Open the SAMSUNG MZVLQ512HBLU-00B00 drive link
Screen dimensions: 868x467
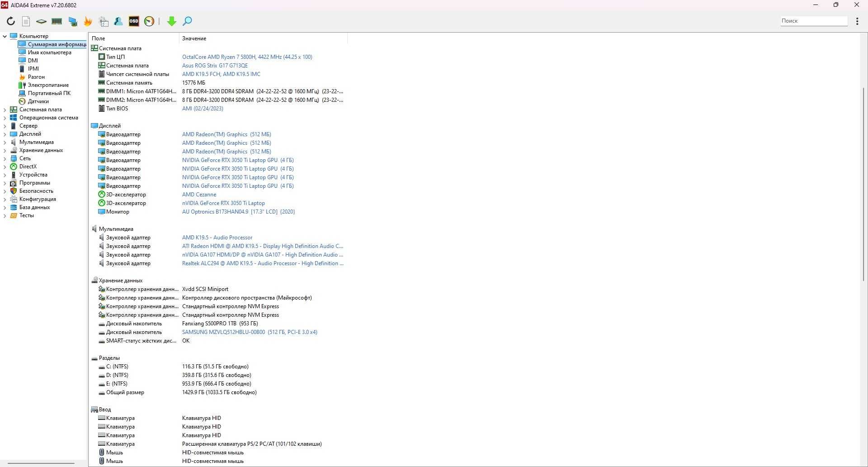(250, 332)
